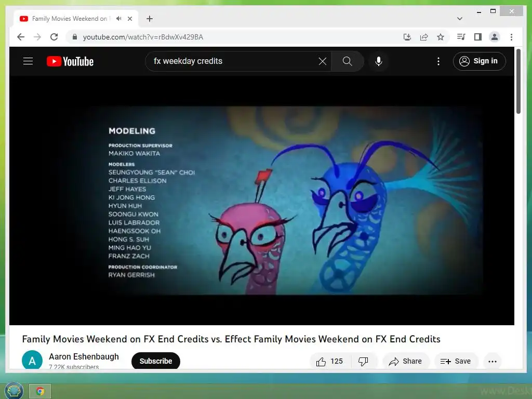
Task: Click the install app icon in address bar
Action: coord(407,37)
